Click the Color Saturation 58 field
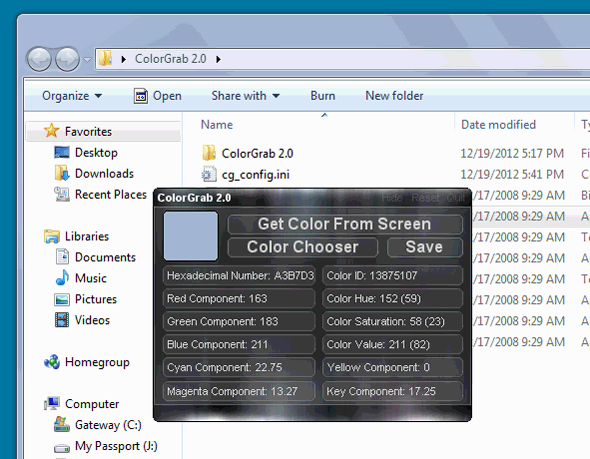Image resolution: width=590 pixels, height=459 pixels. click(x=392, y=322)
